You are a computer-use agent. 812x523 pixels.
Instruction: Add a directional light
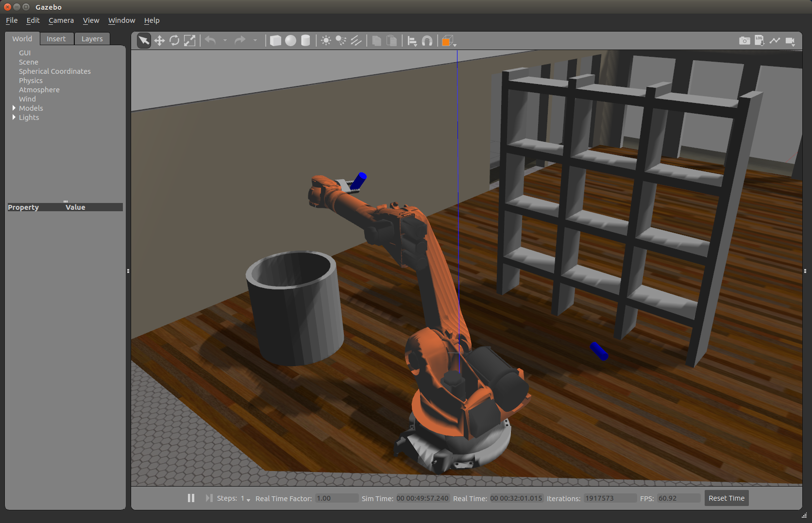click(356, 41)
